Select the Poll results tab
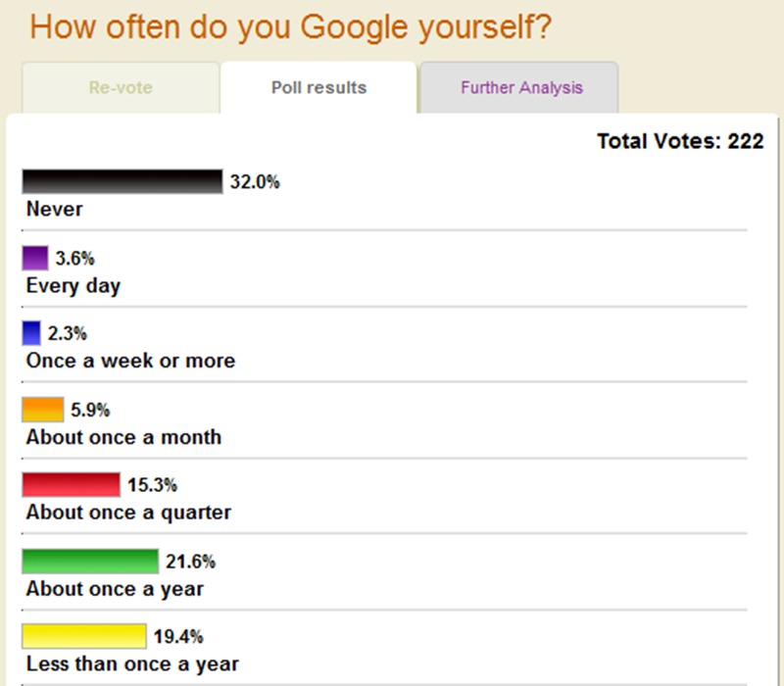This screenshot has width=784, height=686. (x=318, y=88)
